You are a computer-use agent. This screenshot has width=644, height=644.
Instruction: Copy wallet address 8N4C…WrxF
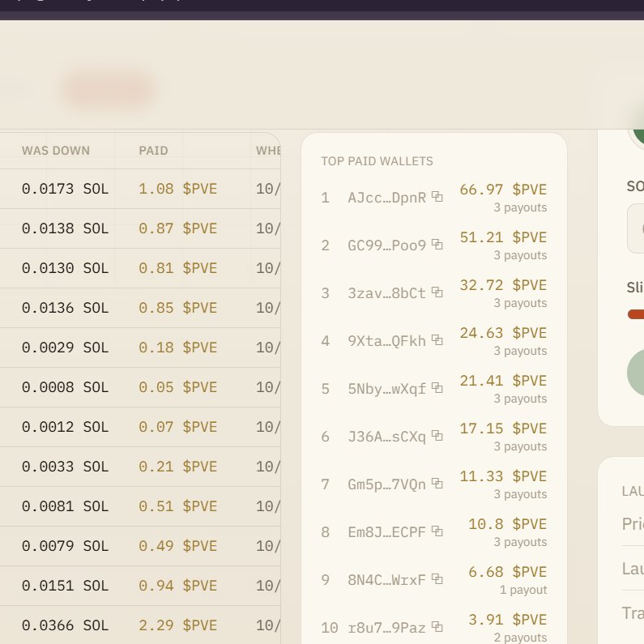click(437, 579)
